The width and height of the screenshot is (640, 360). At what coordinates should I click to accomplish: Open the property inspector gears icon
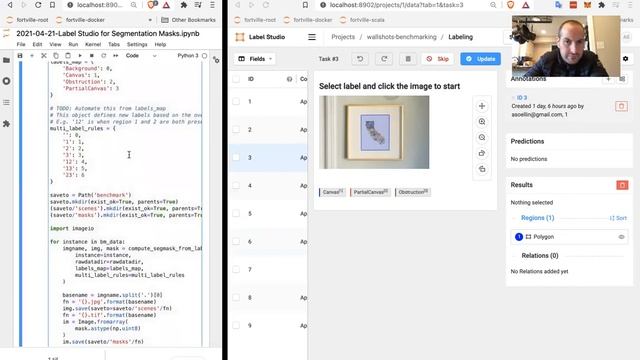(x=216, y=60)
